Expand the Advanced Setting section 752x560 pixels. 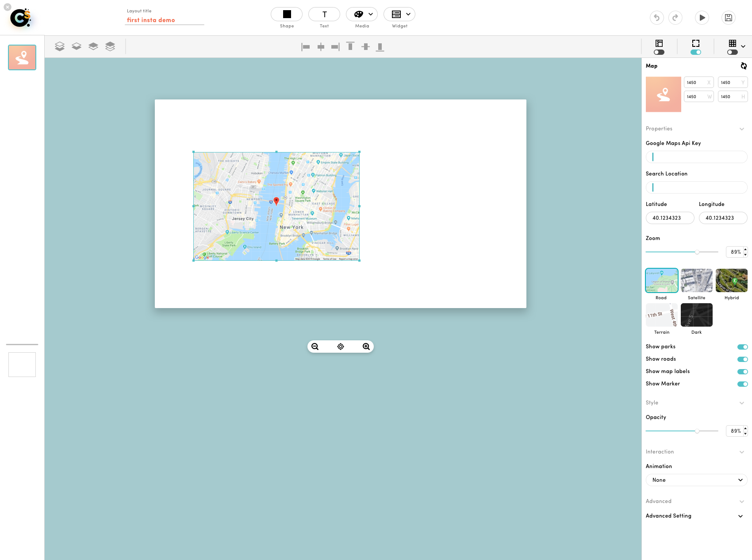694,516
